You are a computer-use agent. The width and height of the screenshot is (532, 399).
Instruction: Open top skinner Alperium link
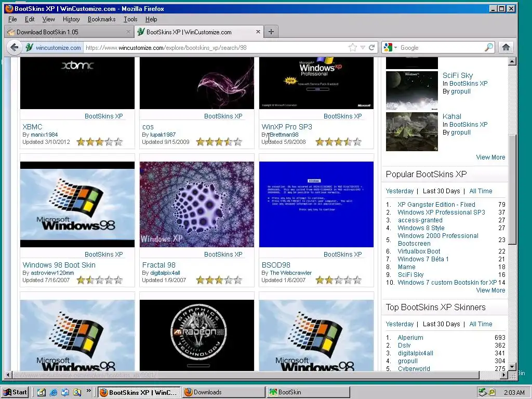pos(410,338)
